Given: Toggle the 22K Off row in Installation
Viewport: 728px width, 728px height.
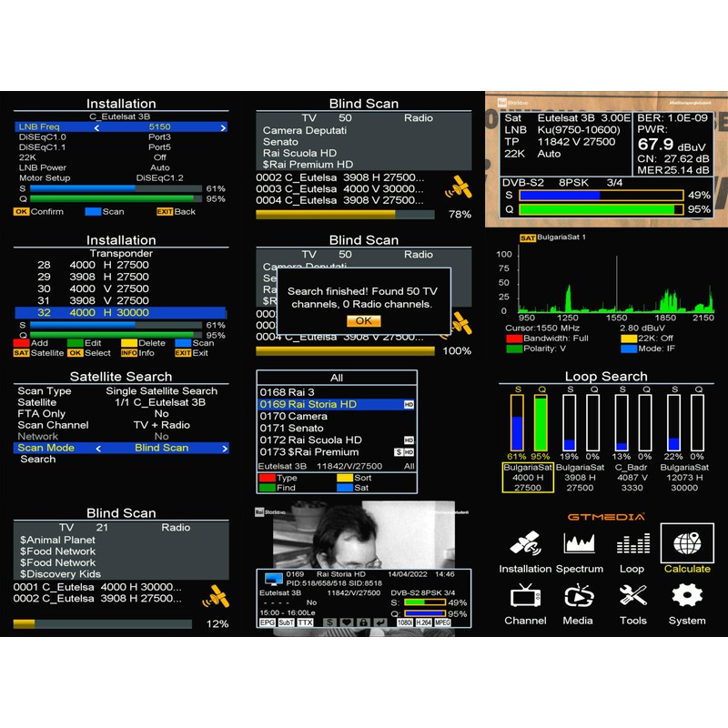Looking at the screenshot, I should point(122,157).
